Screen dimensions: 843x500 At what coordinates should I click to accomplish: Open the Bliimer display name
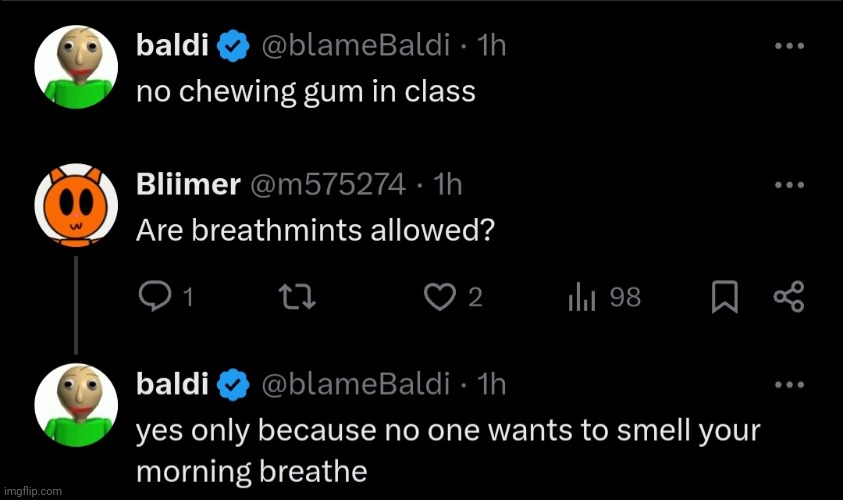pos(188,185)
